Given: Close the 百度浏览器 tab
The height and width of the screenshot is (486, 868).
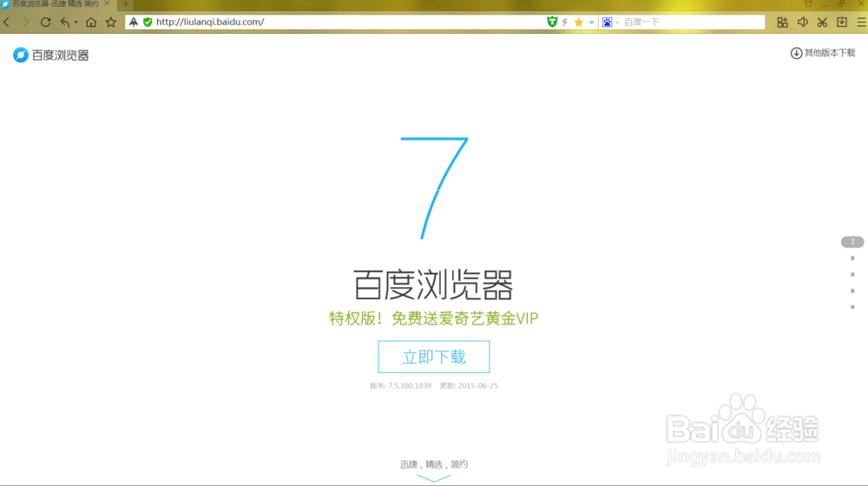Looking at the screenshot, I should (x=107, y=3).
